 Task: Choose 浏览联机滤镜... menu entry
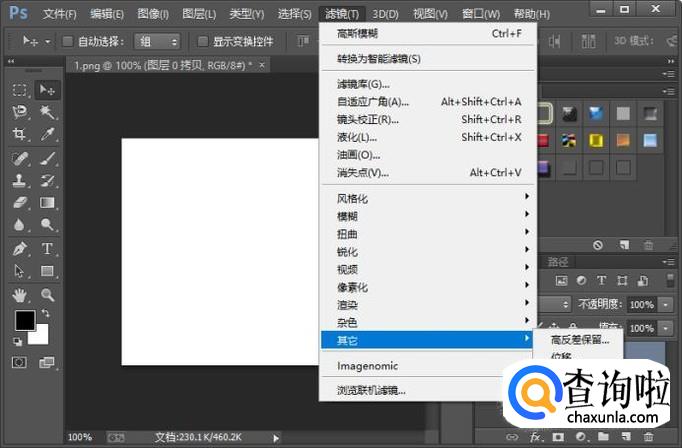428,391
